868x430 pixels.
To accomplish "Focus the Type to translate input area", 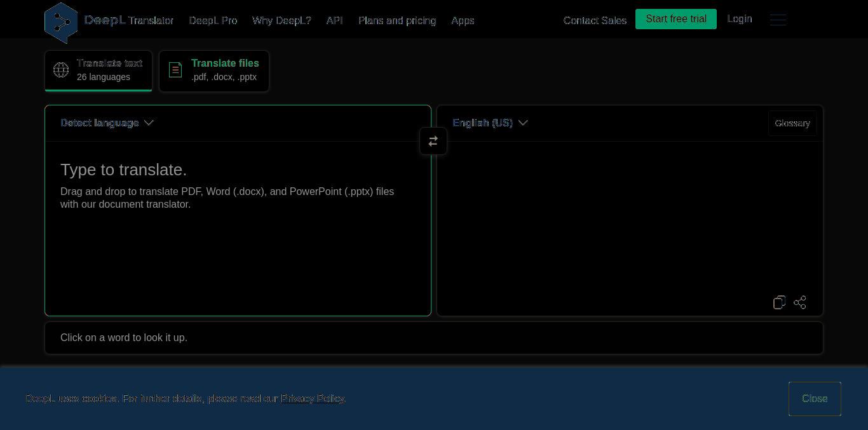I will pyautogui.click(x=238, y=228).
